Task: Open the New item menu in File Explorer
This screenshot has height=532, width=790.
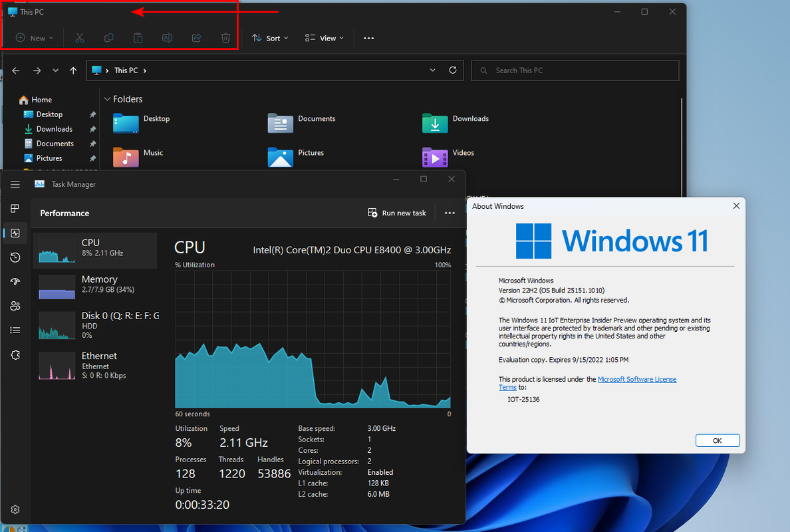Action: pyautogui.click(x=35, y=38)
